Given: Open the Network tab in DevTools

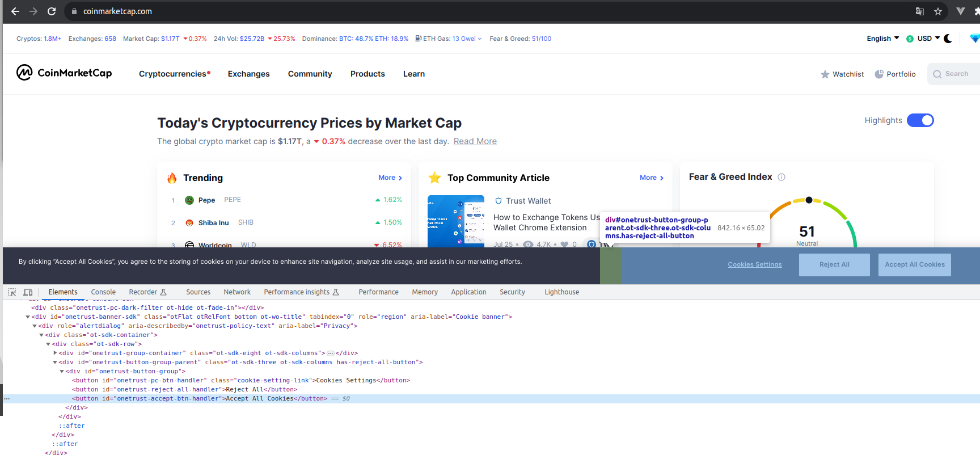Looking at the screenshot, I should click(x=237, y=292).
